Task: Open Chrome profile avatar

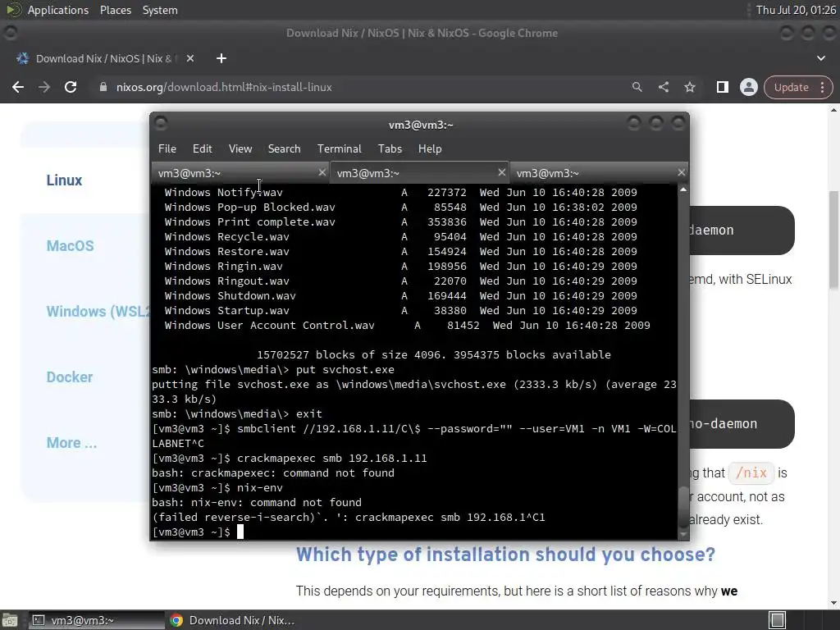Action: 748,87
